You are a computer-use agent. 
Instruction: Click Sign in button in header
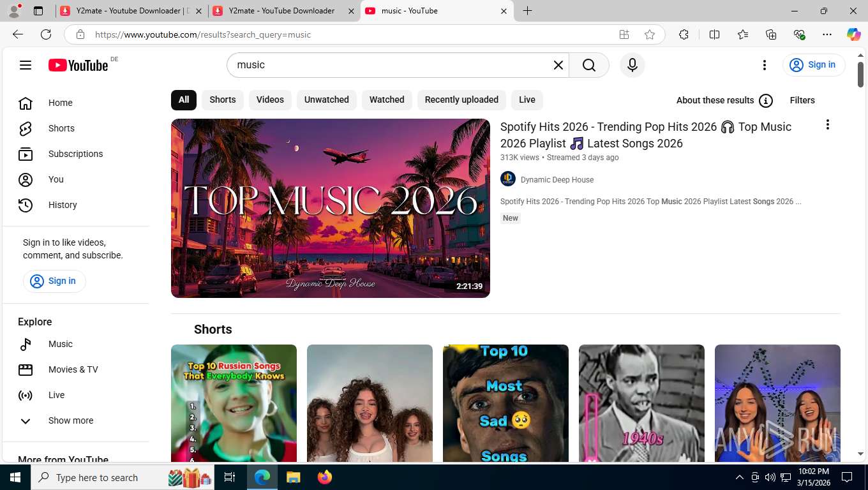pos(814,65)
